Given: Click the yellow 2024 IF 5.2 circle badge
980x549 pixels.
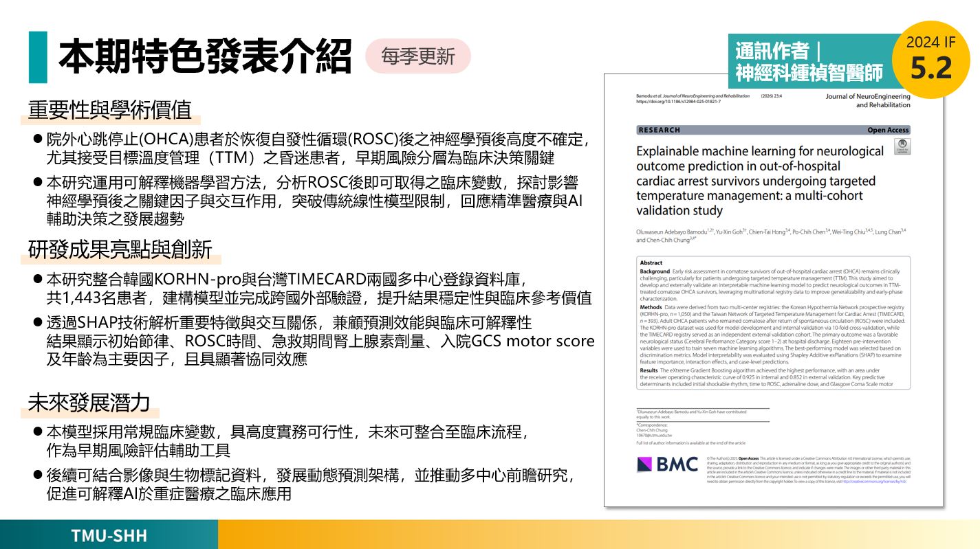Looking at the screenshot, I should [x=930, y=59].
